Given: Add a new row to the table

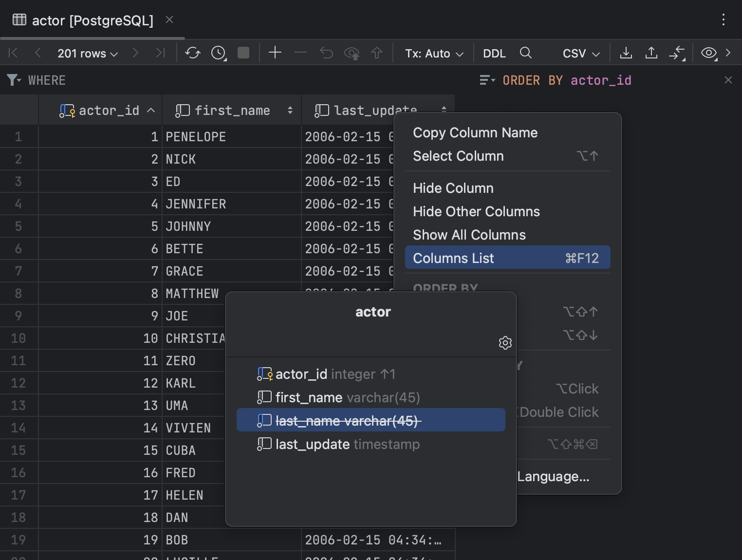Looking at the screenshot, I should pyautogui.click(x=275, y=53).
